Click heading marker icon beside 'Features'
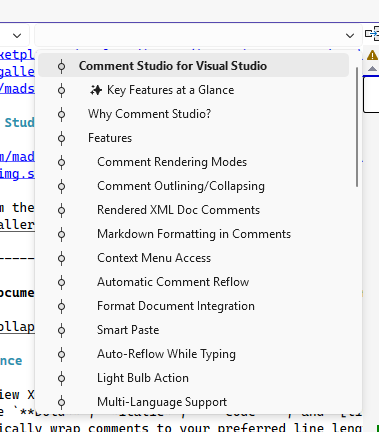 coord(61,138)
